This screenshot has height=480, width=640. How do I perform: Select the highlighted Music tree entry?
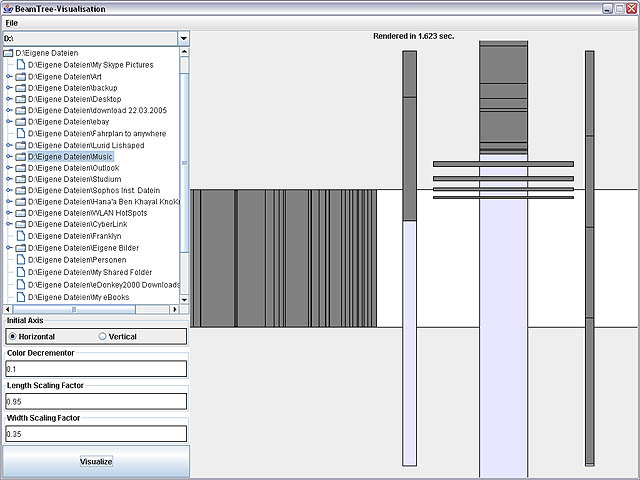70,157
